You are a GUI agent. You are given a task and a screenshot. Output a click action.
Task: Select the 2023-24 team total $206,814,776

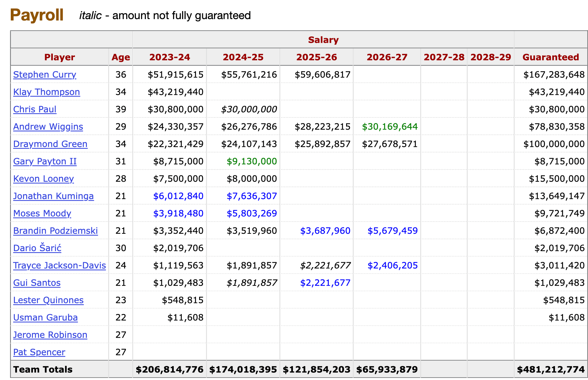pyautogui.click(x=170, y=370)
